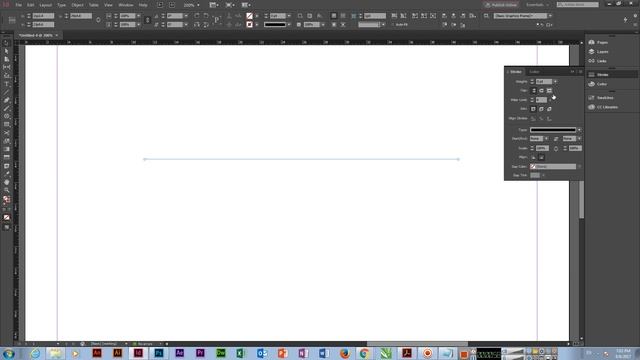The height and width of the screenshot is (360, 640).
Task: Select the Butt Cap option in the Stroke panel
Action: (533, 91)
